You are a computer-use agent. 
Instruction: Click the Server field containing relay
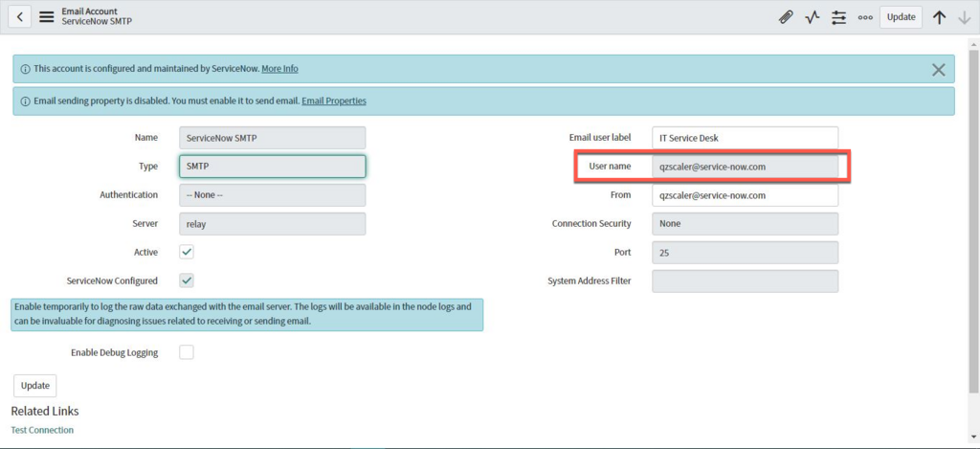click(273, 224)
